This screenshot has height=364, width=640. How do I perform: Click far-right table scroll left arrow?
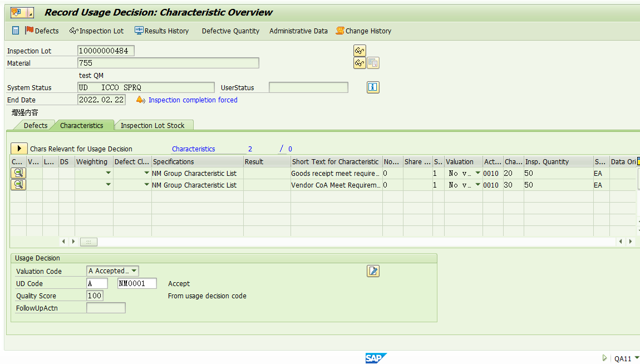click(621, 242)
